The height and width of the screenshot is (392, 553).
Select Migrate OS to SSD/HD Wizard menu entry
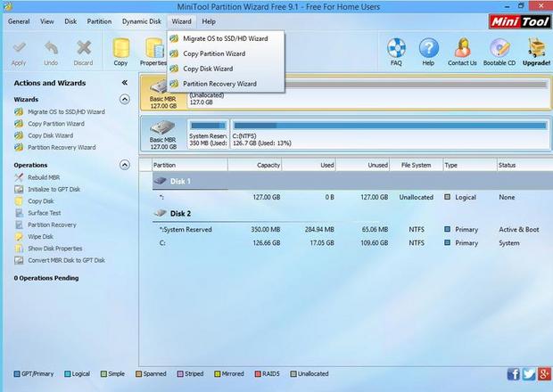225,39
